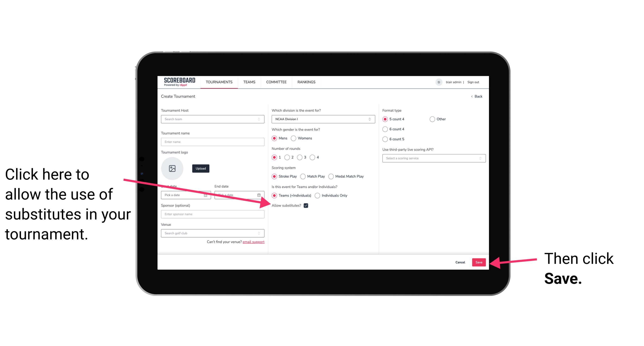Screen dimensions: 644x346
Task: Expand the Select a scoring service dropdown
Action: coord(432,158)
